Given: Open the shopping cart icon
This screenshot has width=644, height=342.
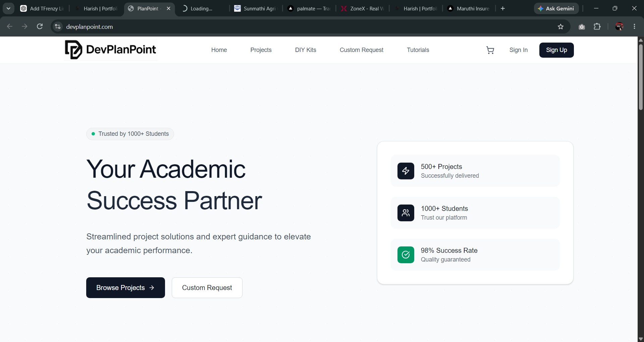Looking at the screenshot, I should click(490, 50).
